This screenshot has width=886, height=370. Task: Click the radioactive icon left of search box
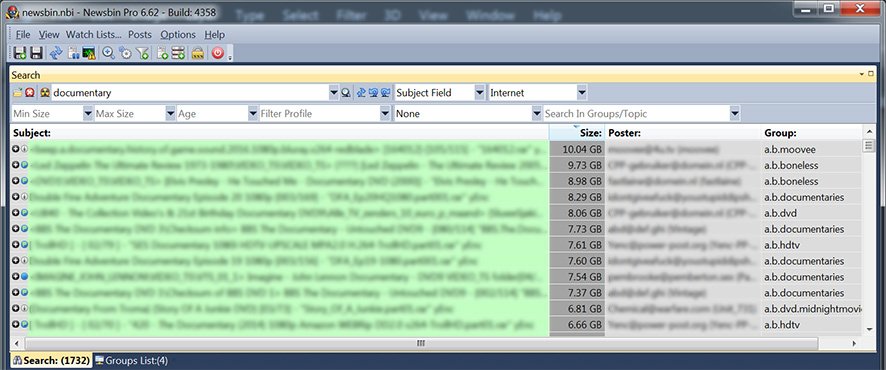45,93
